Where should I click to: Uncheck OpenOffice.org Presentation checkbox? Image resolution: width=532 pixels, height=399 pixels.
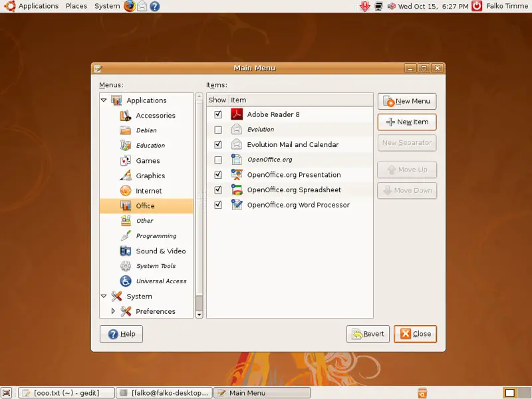tap(218, 175)
